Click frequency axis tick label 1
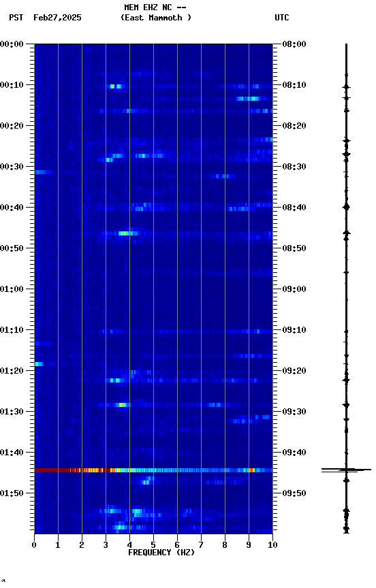This screenshot has height=588, width=376. coord(58,545)
